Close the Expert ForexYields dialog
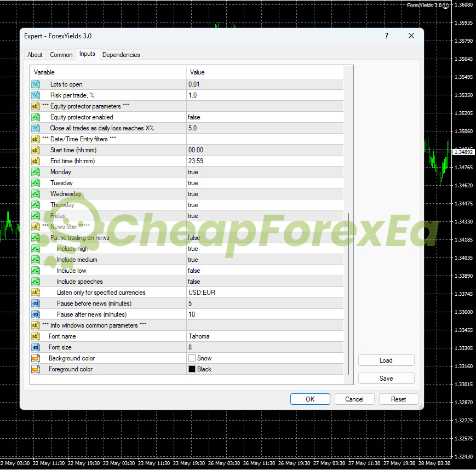The width and height of the screenshot is (476, 470). (x=411, y=36)
